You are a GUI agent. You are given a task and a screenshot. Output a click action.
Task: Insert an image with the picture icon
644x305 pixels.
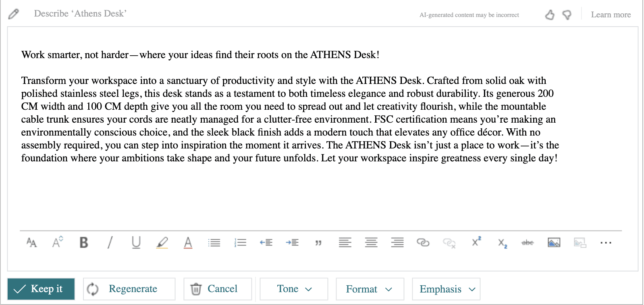[554, 242]
